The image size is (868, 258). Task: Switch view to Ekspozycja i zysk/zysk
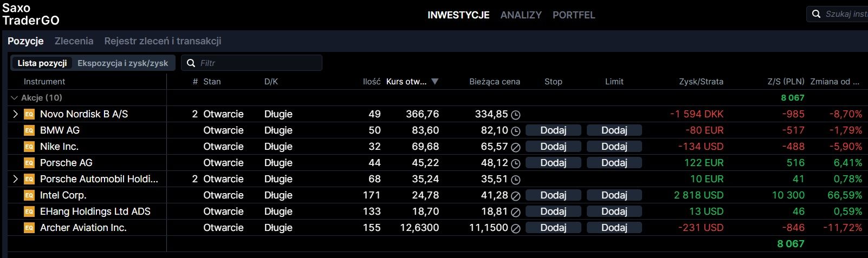click(x=122, y=63)
